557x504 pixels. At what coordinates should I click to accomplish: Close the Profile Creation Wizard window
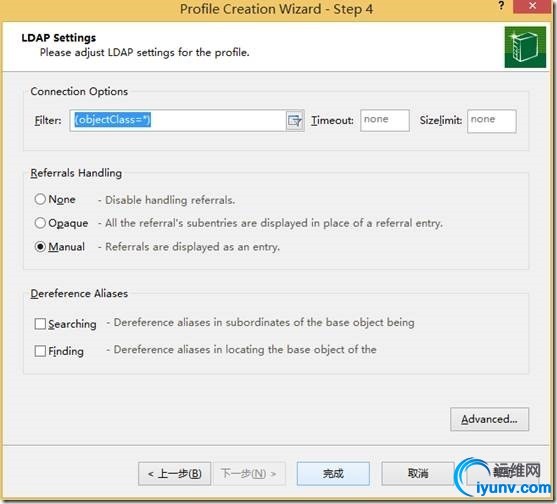532,6
